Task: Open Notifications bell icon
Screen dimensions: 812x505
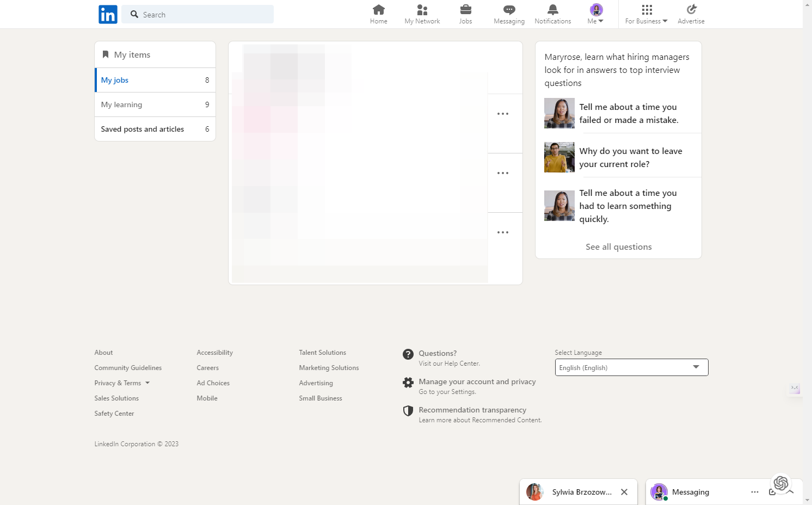Action: click(x=553, y=9)
